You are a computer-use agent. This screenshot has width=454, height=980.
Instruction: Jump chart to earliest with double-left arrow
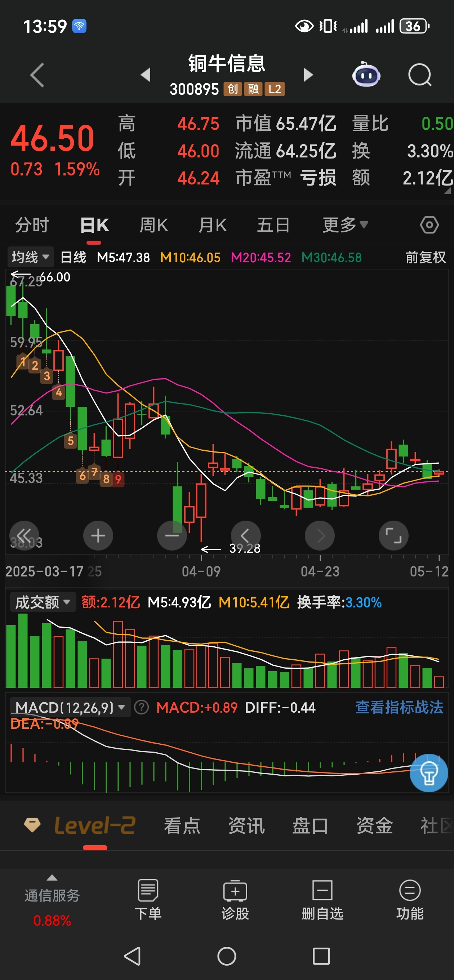(x=25, y=535)
